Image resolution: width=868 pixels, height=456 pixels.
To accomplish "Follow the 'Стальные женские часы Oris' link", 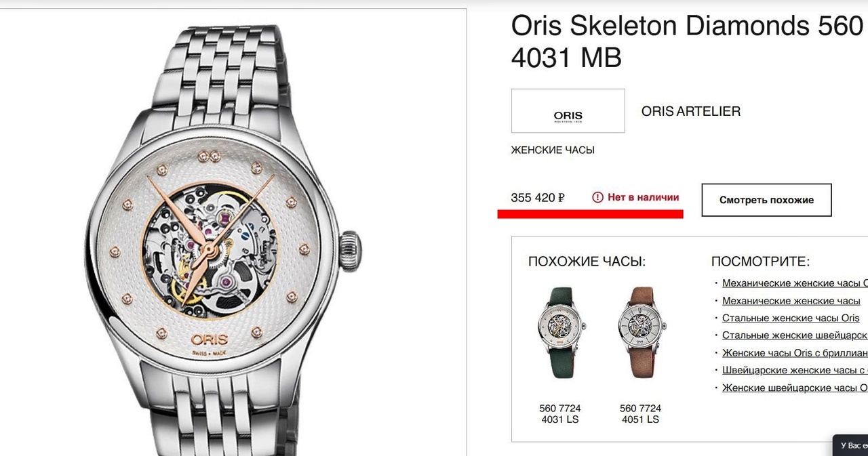I will (x=791, y=318).
